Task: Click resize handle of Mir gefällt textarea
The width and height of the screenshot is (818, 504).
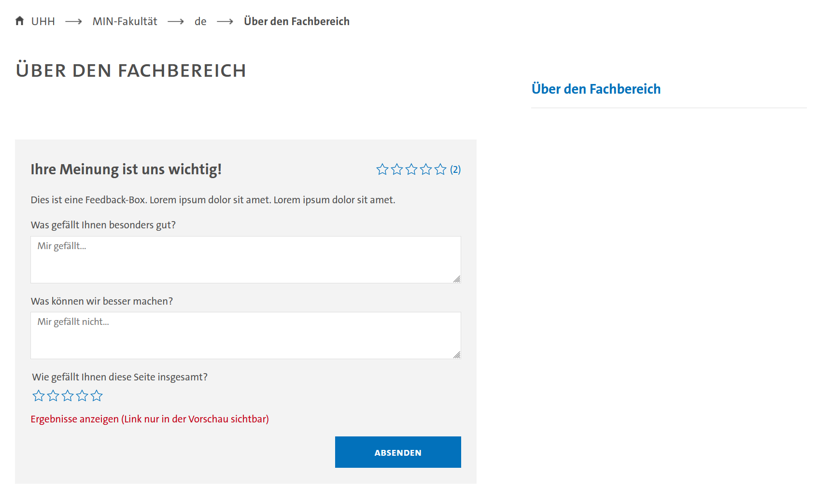Action: point(457,279)
